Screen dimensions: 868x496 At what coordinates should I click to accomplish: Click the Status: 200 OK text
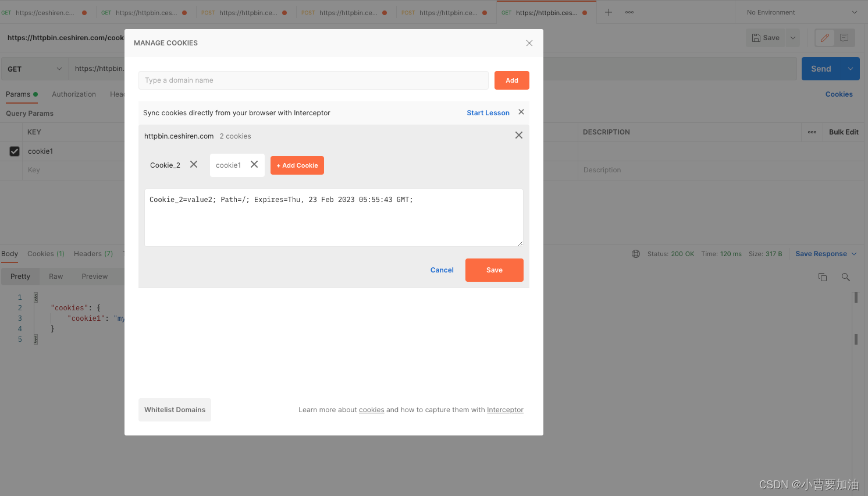(x=671, y=254)
